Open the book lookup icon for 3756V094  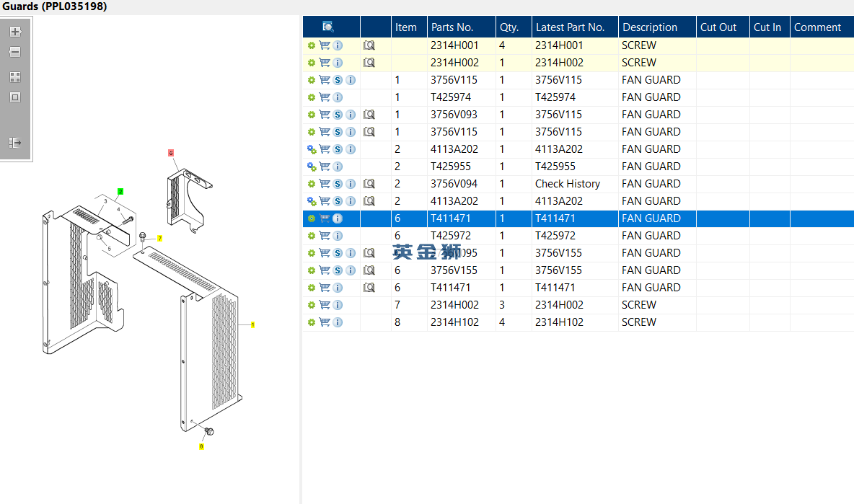(369, 184)
